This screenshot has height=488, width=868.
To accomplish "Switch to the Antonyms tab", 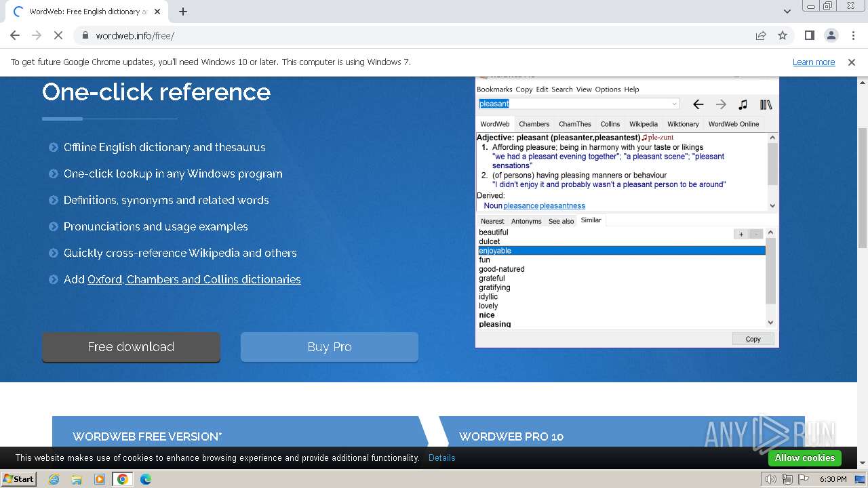I will click(526, 221).
